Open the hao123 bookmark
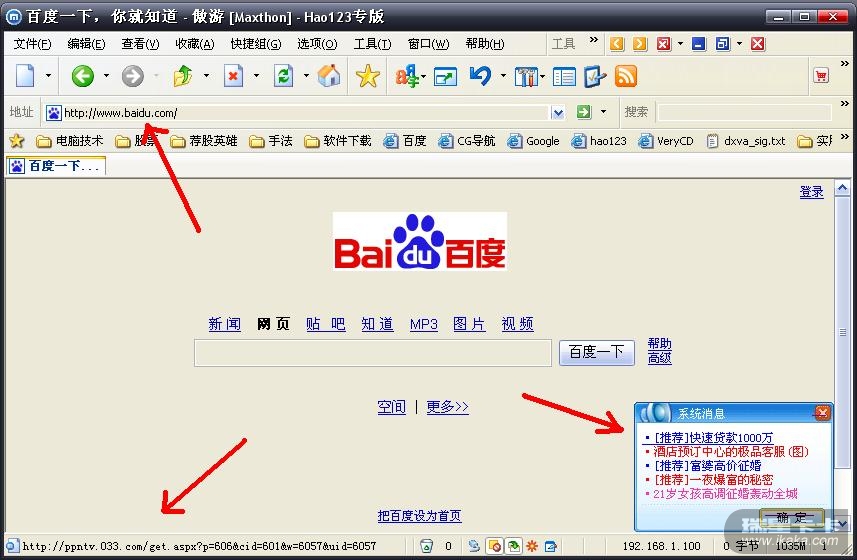 click(x=599, y=141)
